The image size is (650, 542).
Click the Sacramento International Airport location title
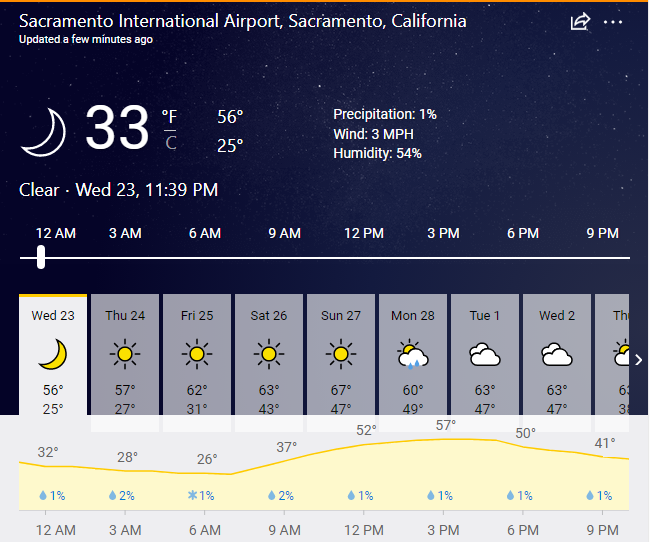click(x=243, y=21)
